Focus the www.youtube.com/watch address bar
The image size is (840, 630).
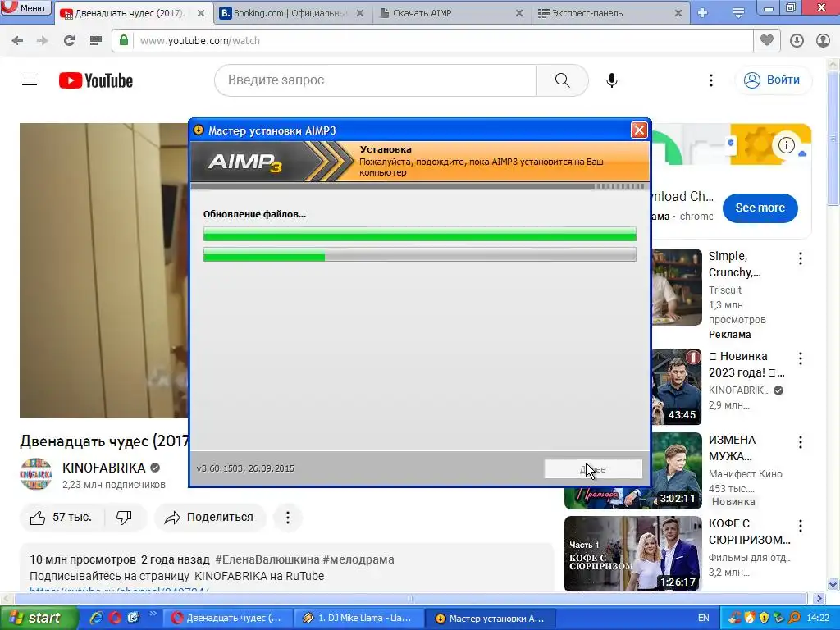(442, 41)
